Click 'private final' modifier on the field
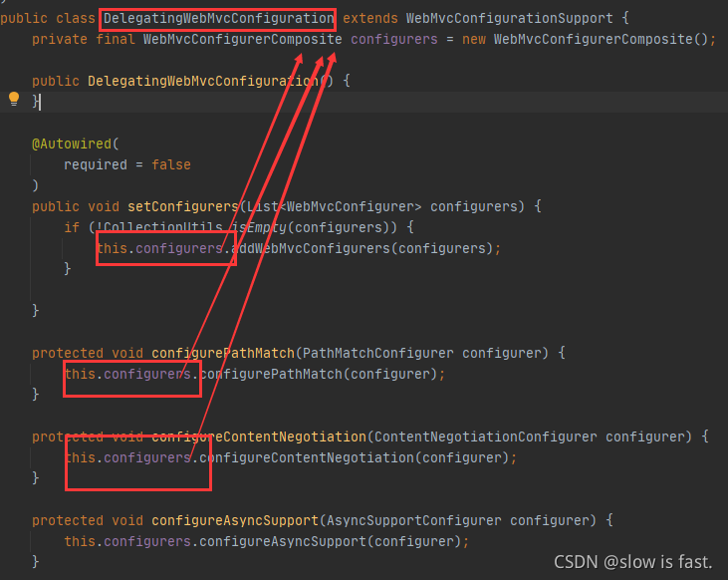The width and height of the screenshot is (728, 580). [x=84, y=39]
